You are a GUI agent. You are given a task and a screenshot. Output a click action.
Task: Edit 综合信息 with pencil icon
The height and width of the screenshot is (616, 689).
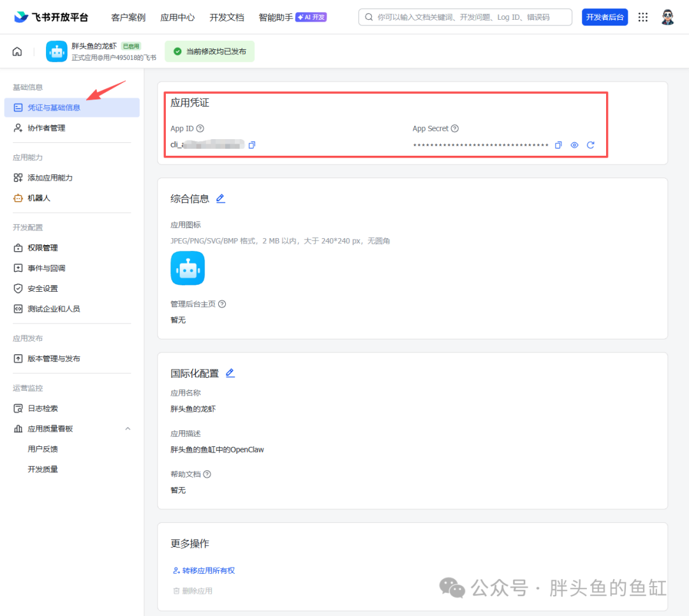point(221,199)
